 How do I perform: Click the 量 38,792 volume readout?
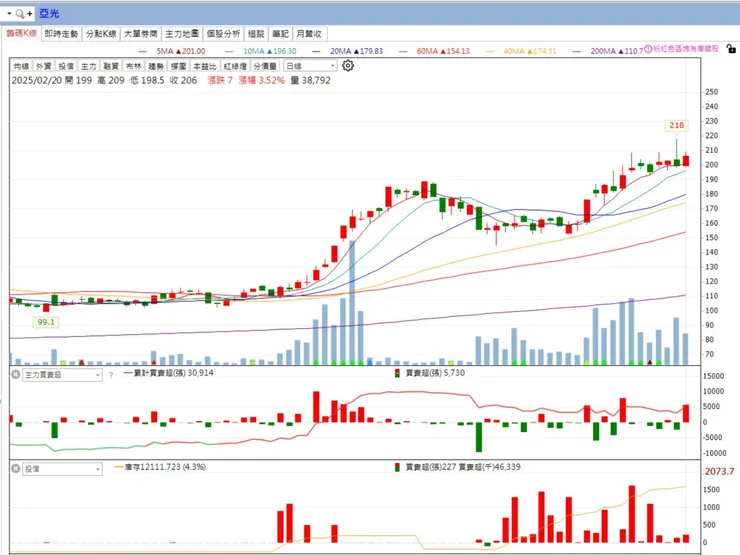311,80
